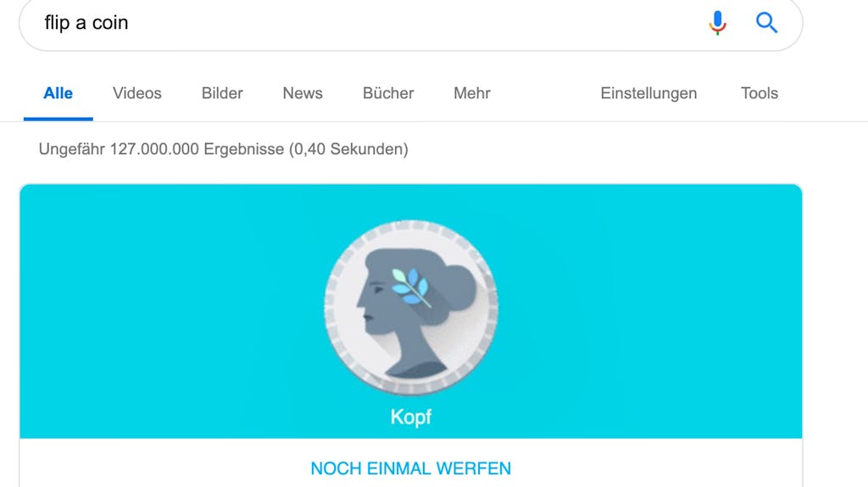The height and width of the screenshot is (487, 868).
Task: Click the 'Kopf' result label
Action: click(x=411, y=417)
